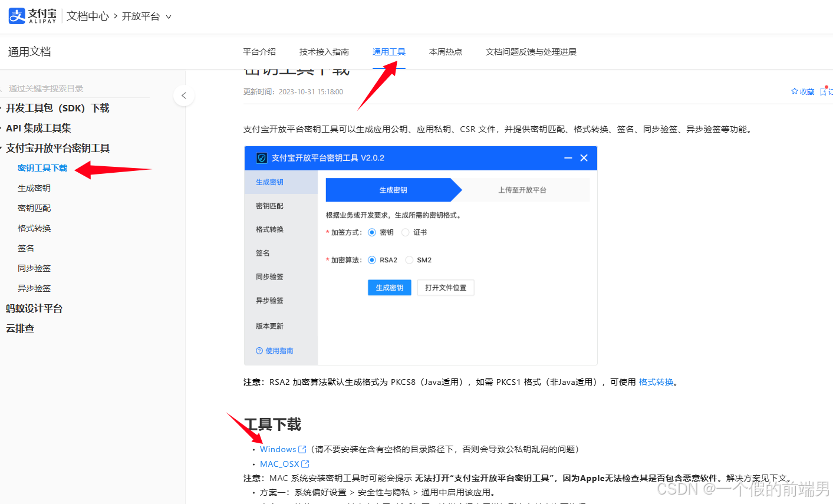833x504 pixels.
Task: Click the Alipay logo in the header
Action: pos(33,16)
